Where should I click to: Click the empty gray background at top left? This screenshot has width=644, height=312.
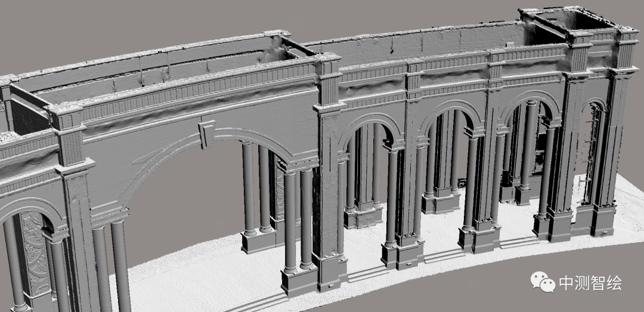[x=89, y=30]
